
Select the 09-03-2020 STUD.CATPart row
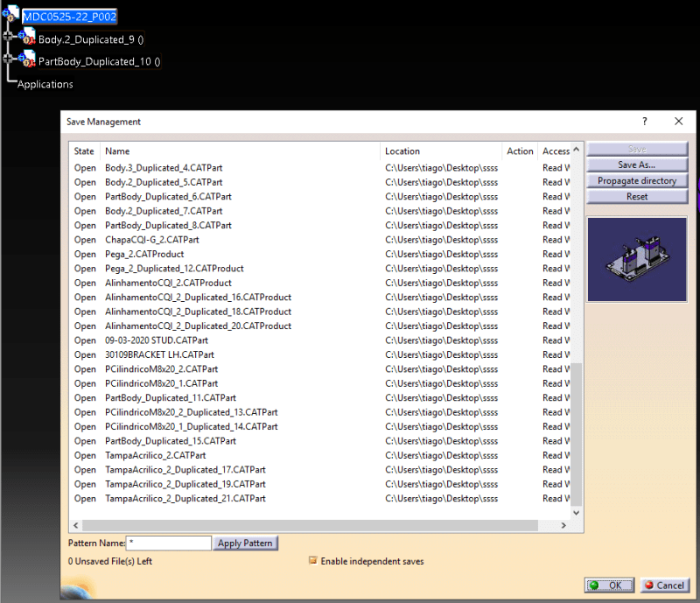pyautogui.click(x=320, y=340)
